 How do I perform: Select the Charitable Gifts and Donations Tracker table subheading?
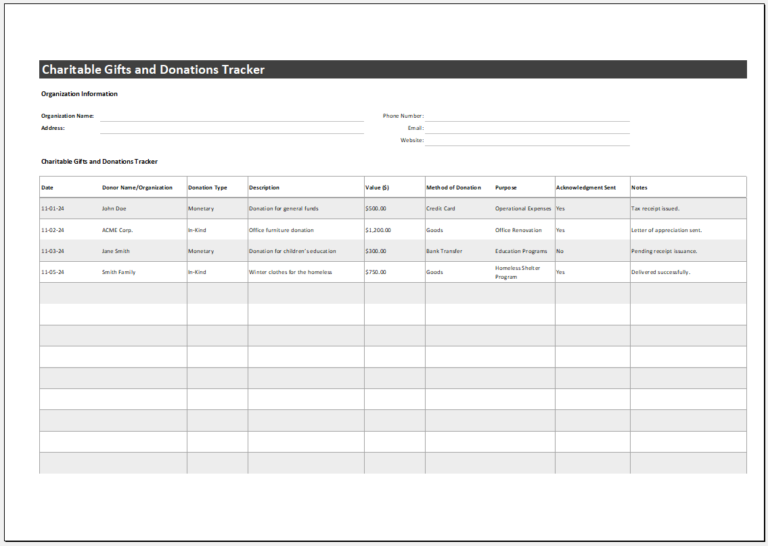pos(99,161)
